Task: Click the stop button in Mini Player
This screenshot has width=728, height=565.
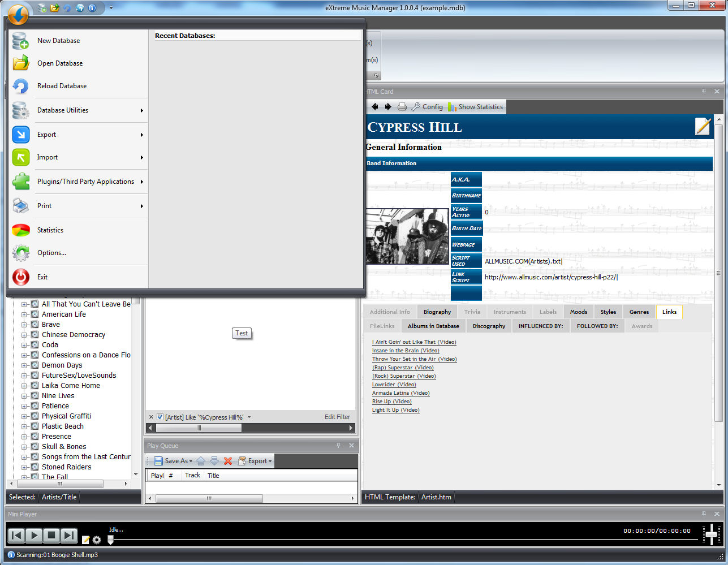Action: point(51,535)
